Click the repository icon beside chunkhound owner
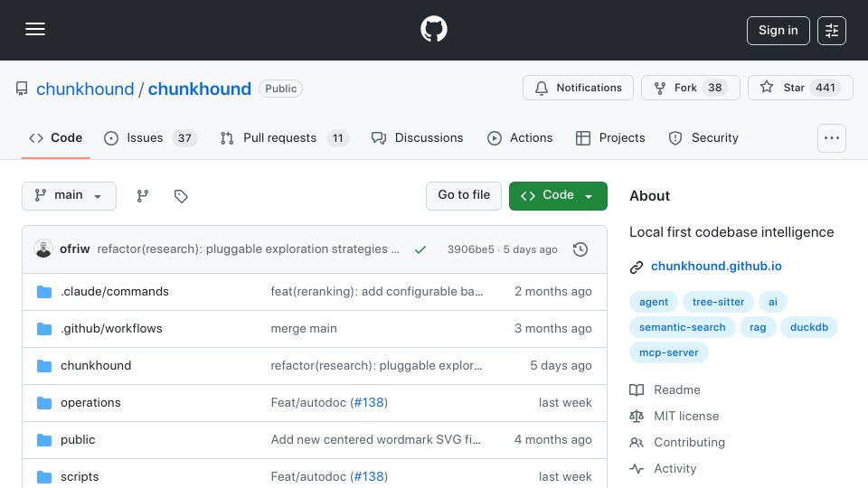The image size is (868, 488). [x=22, y=89]
